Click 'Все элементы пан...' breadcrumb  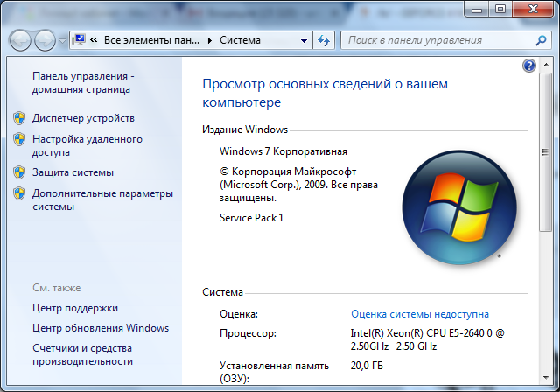[151, 40]
